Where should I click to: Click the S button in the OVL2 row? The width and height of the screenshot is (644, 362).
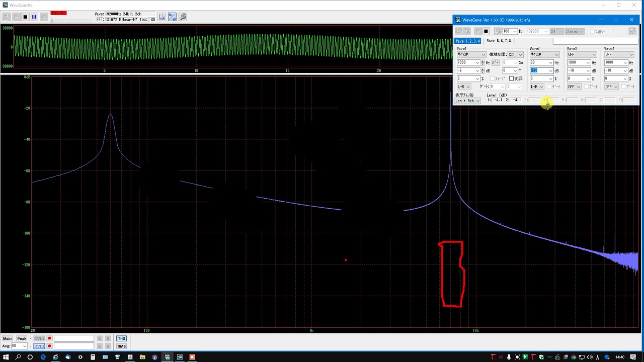[x=108, y=346]
